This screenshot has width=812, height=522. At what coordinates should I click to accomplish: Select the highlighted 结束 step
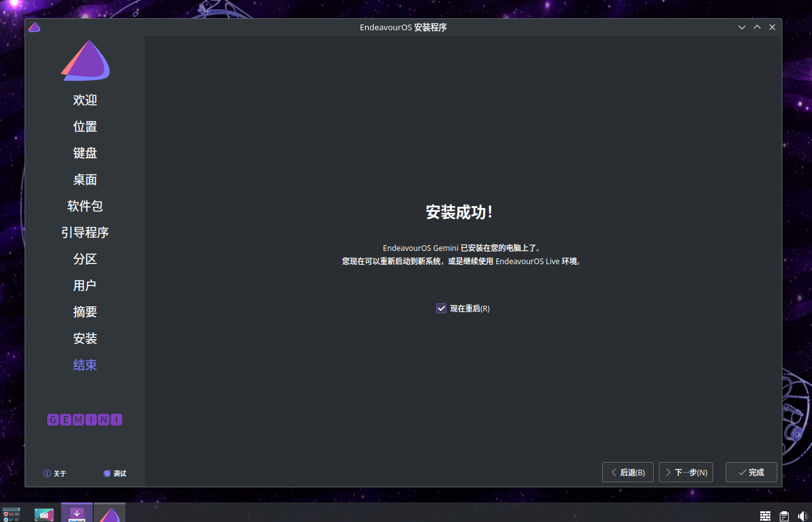click(x=85, y=365)
